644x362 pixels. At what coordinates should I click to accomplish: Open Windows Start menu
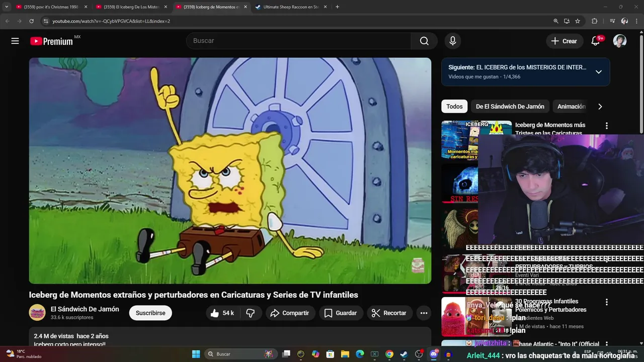[x=196, y=354]
